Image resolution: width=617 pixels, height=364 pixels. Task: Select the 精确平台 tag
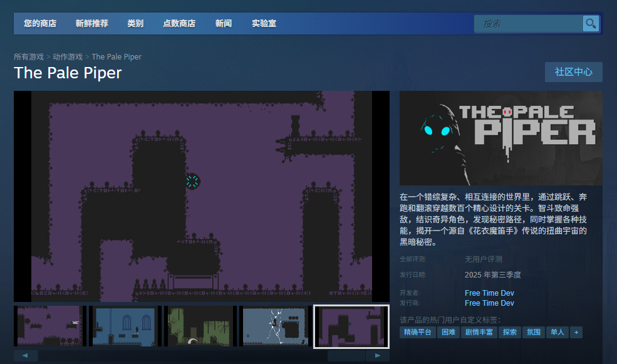(x=418, y=332)
